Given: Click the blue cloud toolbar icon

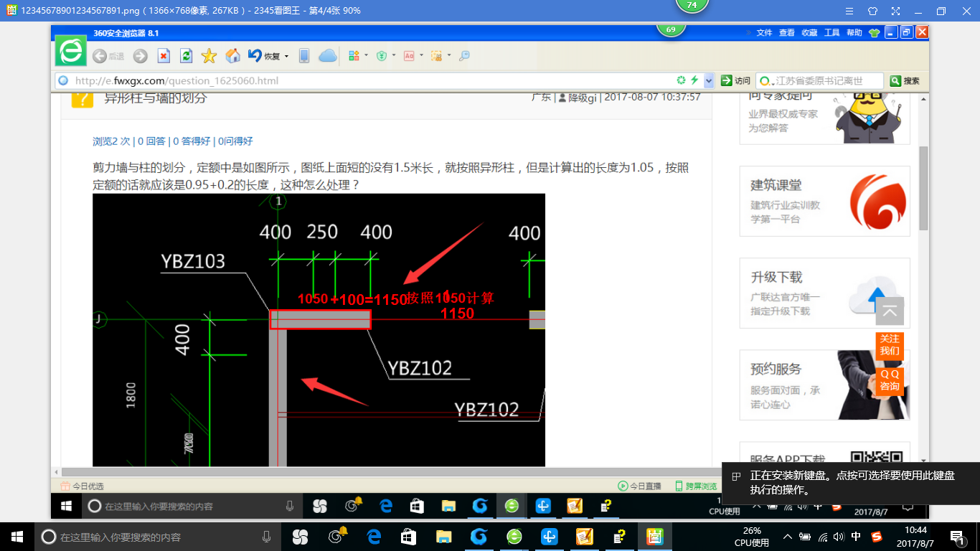Looking at the screenshot, I should (327, 56).
